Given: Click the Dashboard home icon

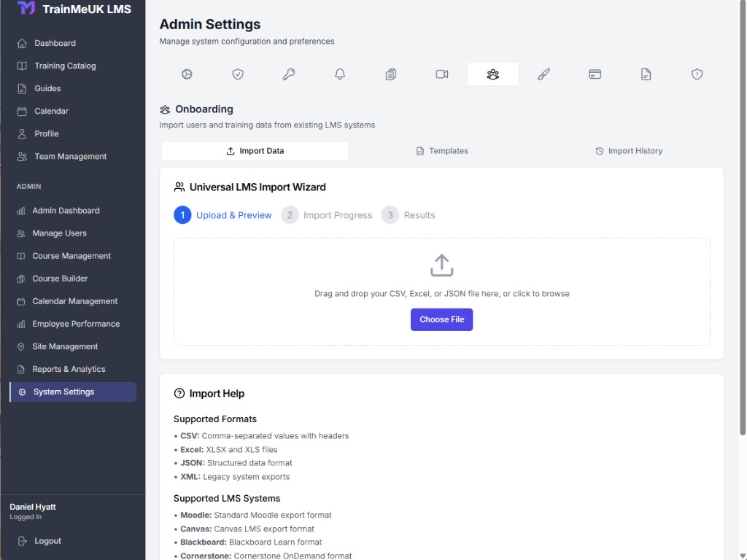Looking at the screenshot, I should (22, 43).
